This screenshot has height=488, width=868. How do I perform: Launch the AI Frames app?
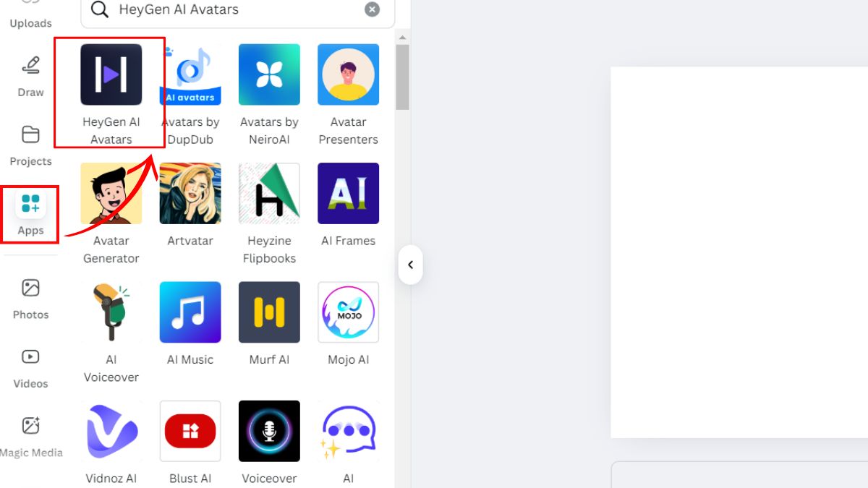(348, 194)
